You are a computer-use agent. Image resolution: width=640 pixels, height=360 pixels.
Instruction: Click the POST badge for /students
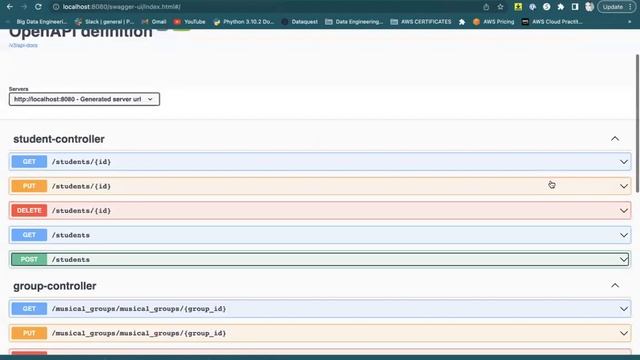click(29, 260)
